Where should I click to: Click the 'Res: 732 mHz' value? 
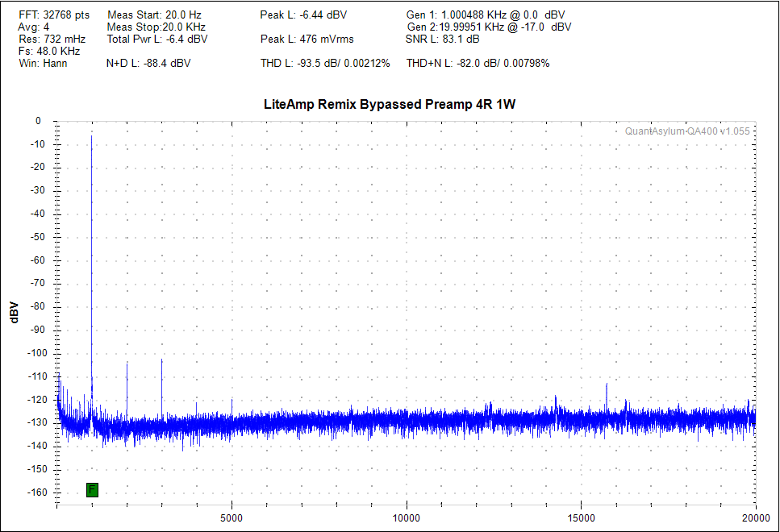pyautogui.click(x=52, y=39)
